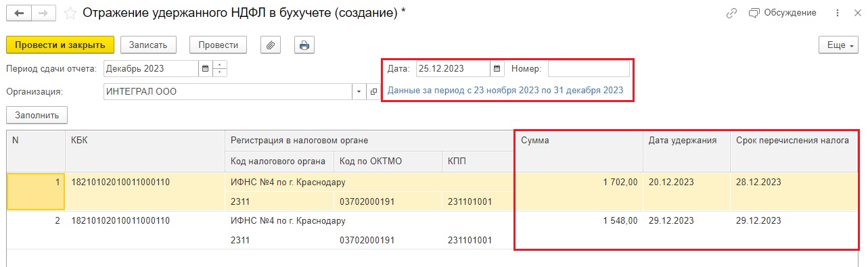The width and height of the screenshot is (868, 267).
Task: Click Регистрация в налоговом органе header
Action: 369,141
